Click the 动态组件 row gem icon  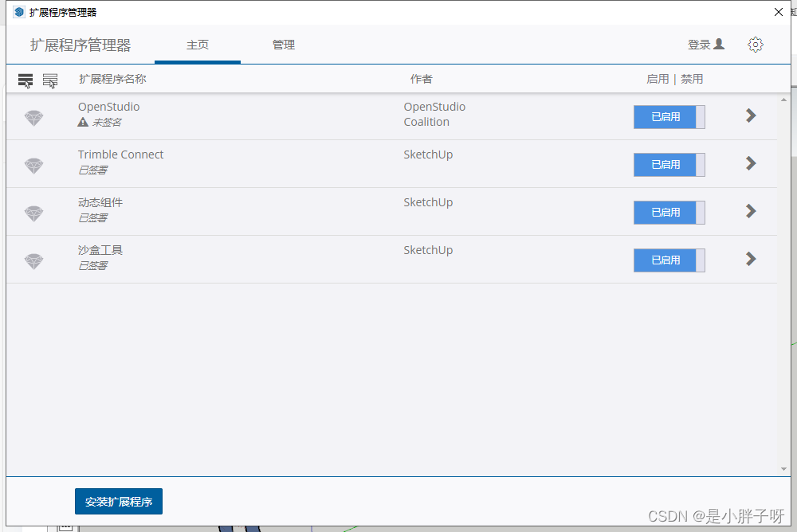pyautogui.click(x=34, y=213)
